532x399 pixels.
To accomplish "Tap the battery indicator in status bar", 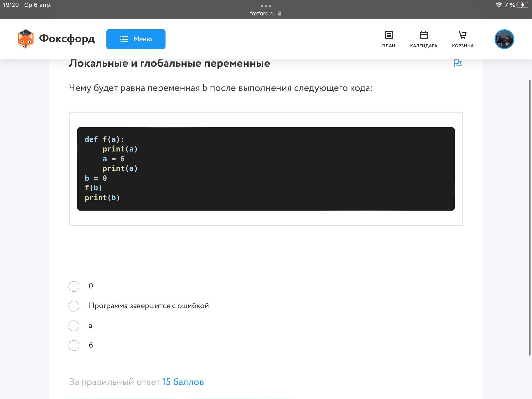I will click(x=523, y=5).
